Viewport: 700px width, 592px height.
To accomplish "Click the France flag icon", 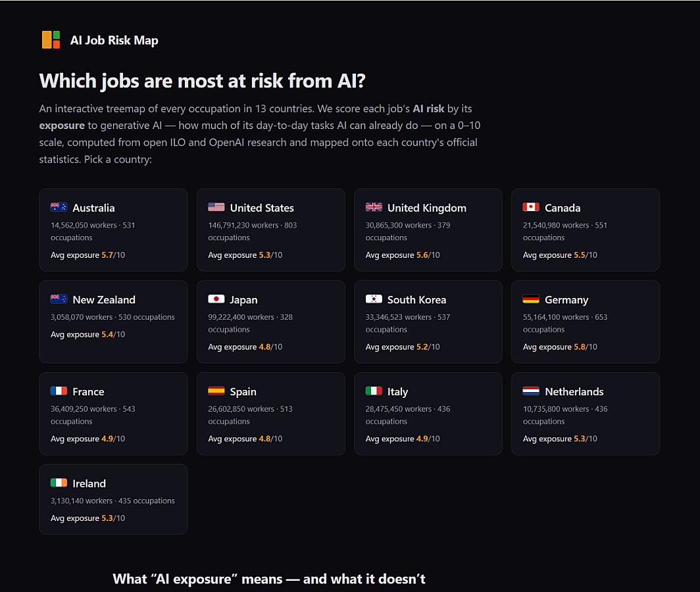I will click(x=59, y=391).
